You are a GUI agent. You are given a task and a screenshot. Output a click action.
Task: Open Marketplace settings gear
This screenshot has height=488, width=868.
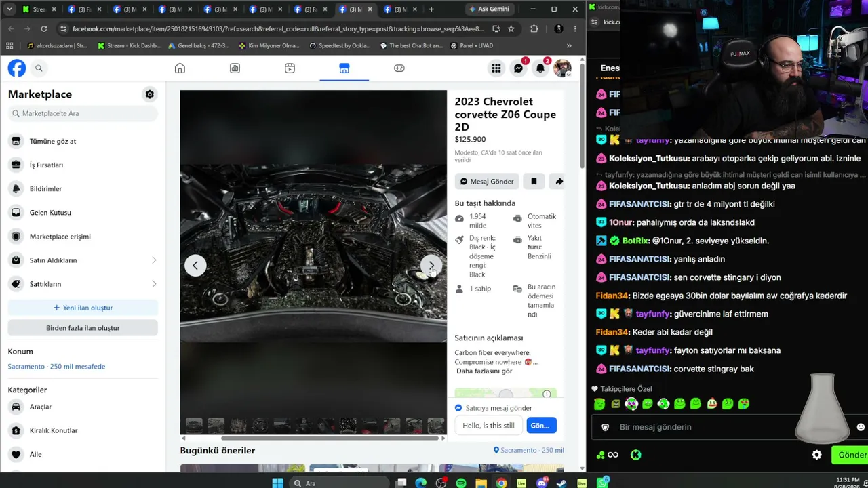click(150, 94)
